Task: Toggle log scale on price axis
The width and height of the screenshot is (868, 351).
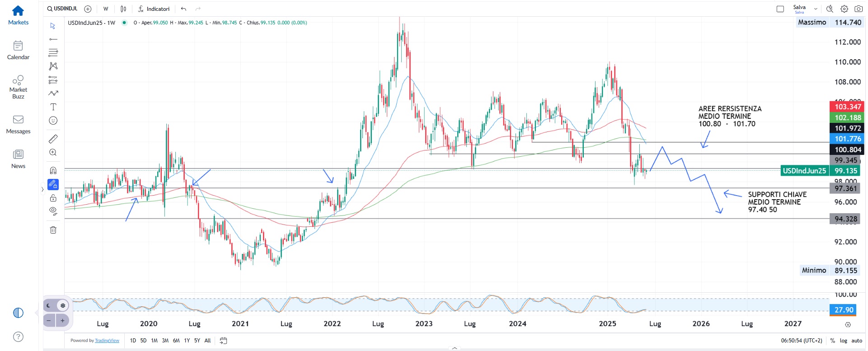Action: (844, 341)
